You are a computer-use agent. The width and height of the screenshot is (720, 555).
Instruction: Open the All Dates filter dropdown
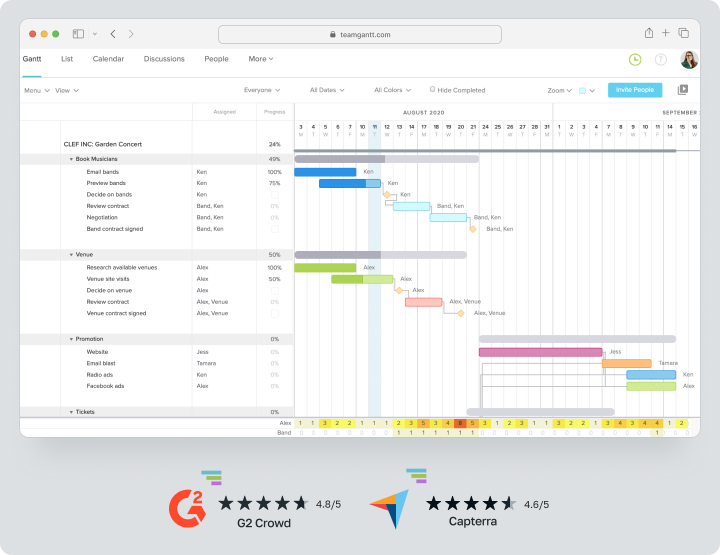[x=327, y=90]
